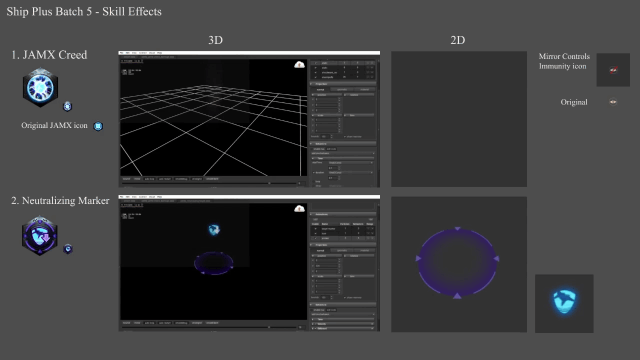The height and width of the screenshot is (360, 640).
Task: Toggle the enable checkbox of the first row in the bottom editor's list
Action: coord(315,229)
